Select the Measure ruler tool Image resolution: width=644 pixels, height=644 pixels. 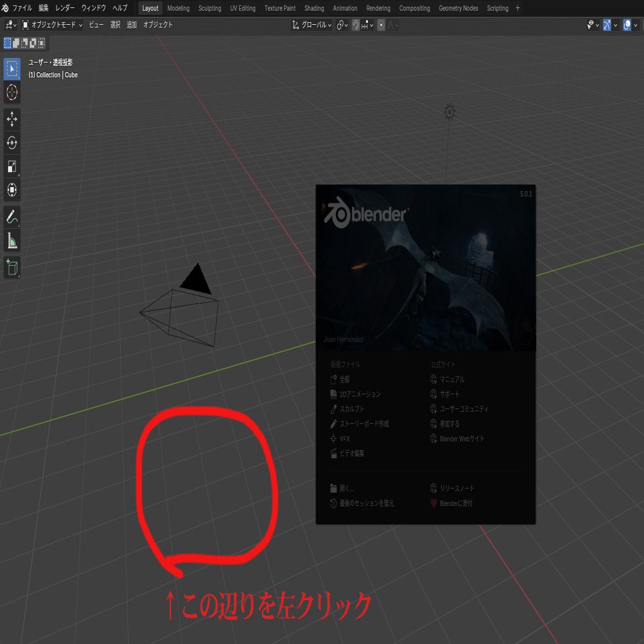coord(12,241)
